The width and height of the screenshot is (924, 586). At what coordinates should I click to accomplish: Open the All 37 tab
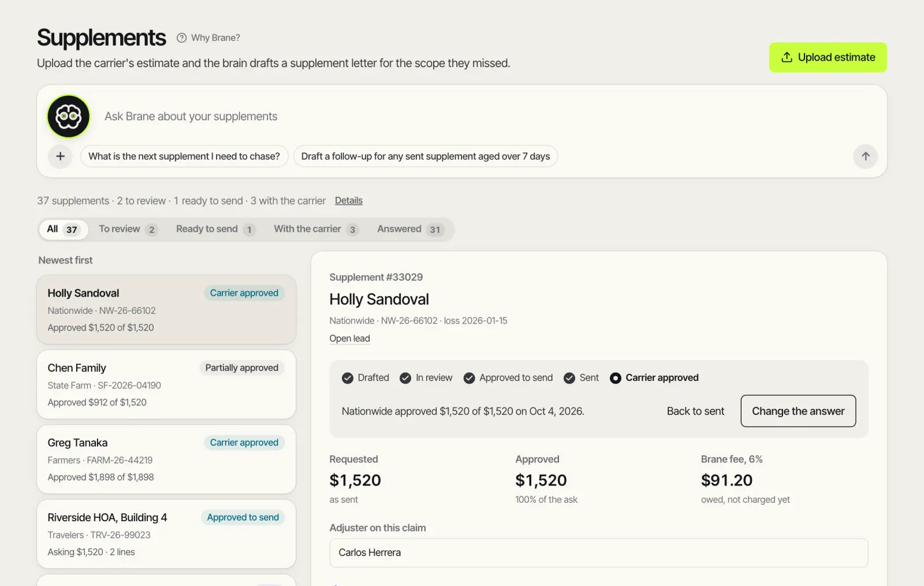[64, 229]
